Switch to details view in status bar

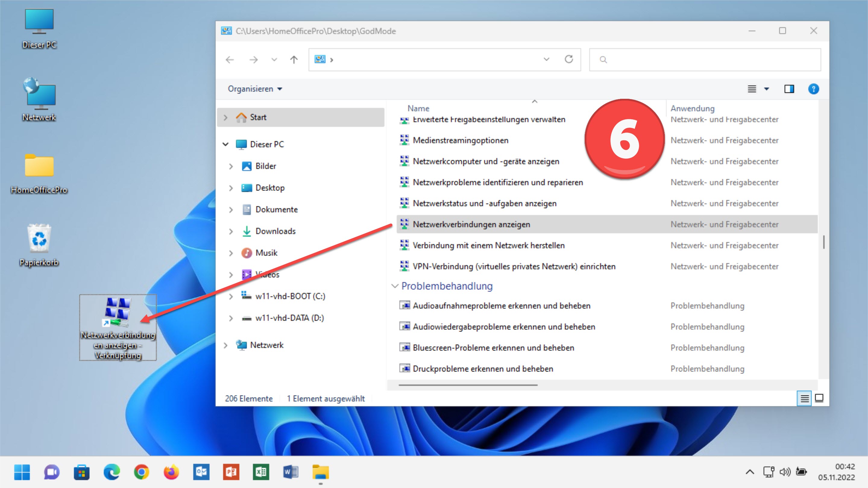click(804, 399)
